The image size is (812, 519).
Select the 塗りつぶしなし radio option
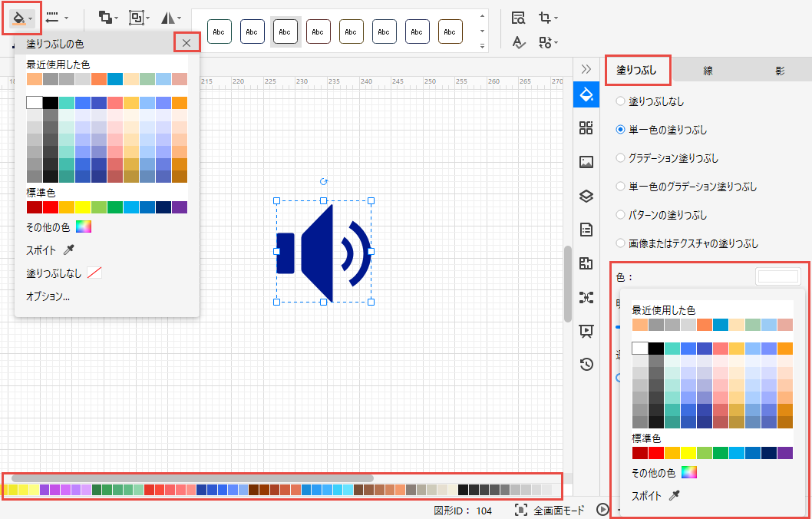pos(620,101)
